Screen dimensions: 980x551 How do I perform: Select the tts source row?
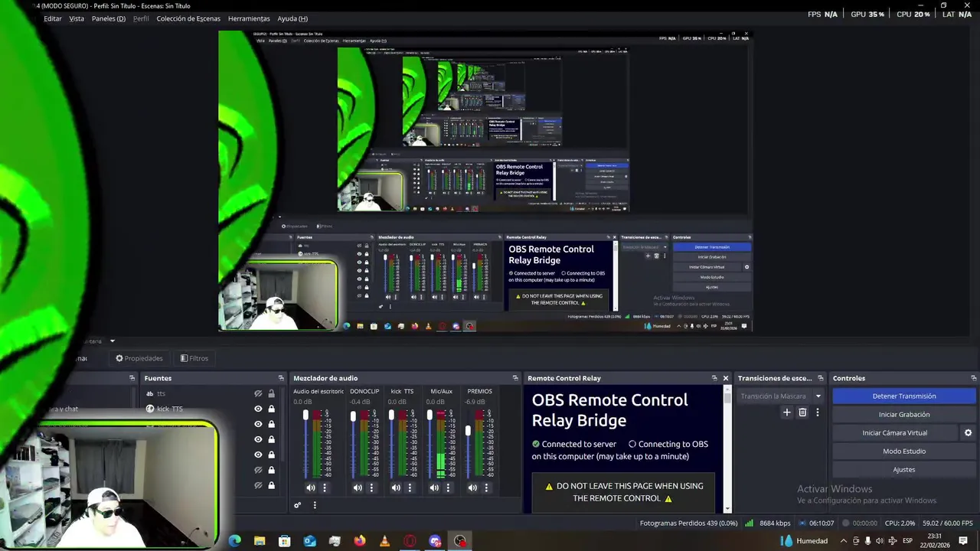210,393
